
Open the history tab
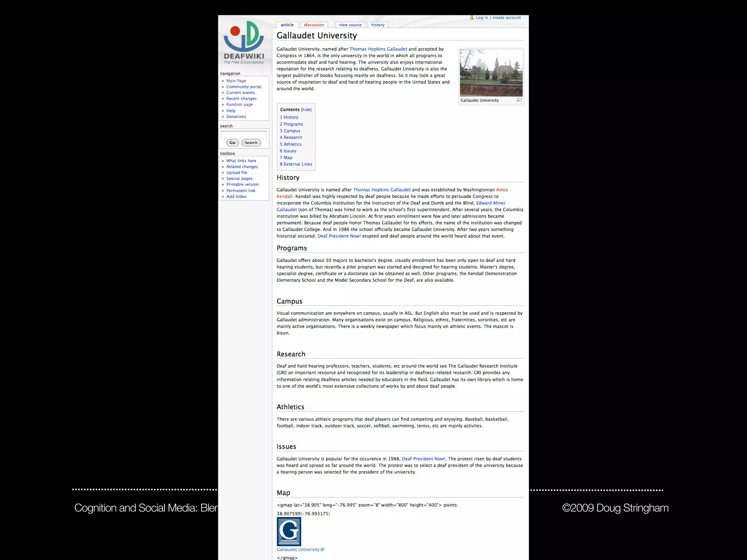point(378,25)
